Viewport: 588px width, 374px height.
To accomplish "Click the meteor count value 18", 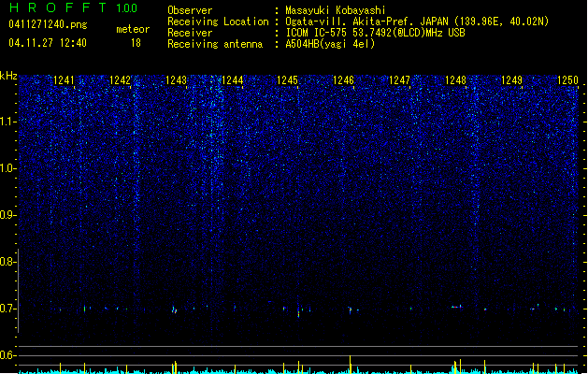I will (136, 43).
